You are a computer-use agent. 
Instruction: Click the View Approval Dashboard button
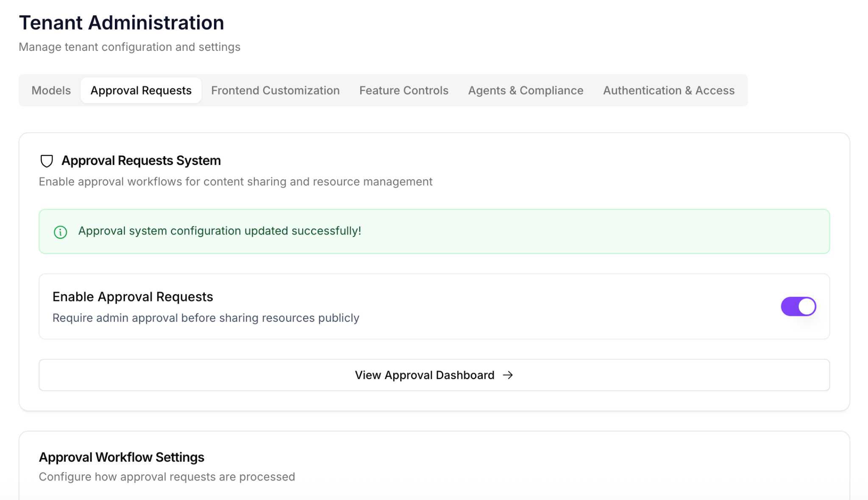click(x=424, y=375)
